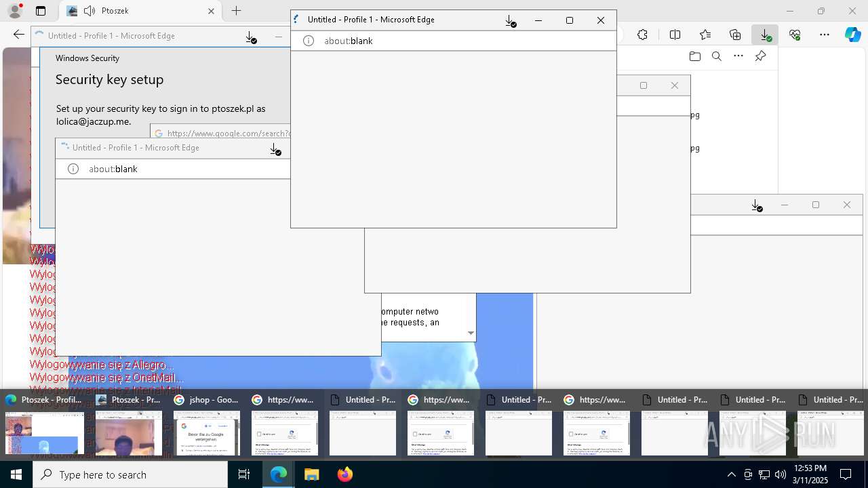Open more options in downloads panel
Screen dimensions: 868x488
738,56
